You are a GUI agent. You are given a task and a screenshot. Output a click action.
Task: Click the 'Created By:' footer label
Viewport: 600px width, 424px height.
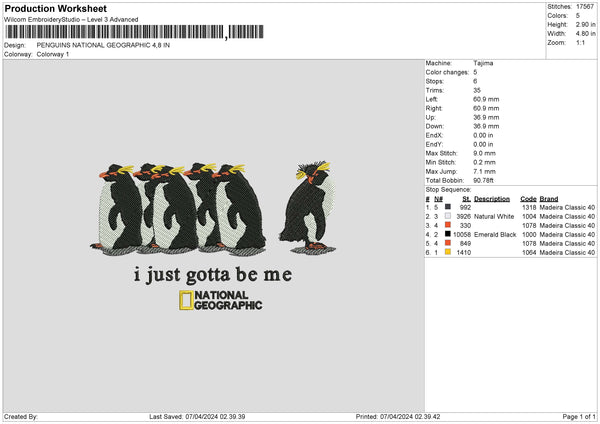[x=21, y=416]
